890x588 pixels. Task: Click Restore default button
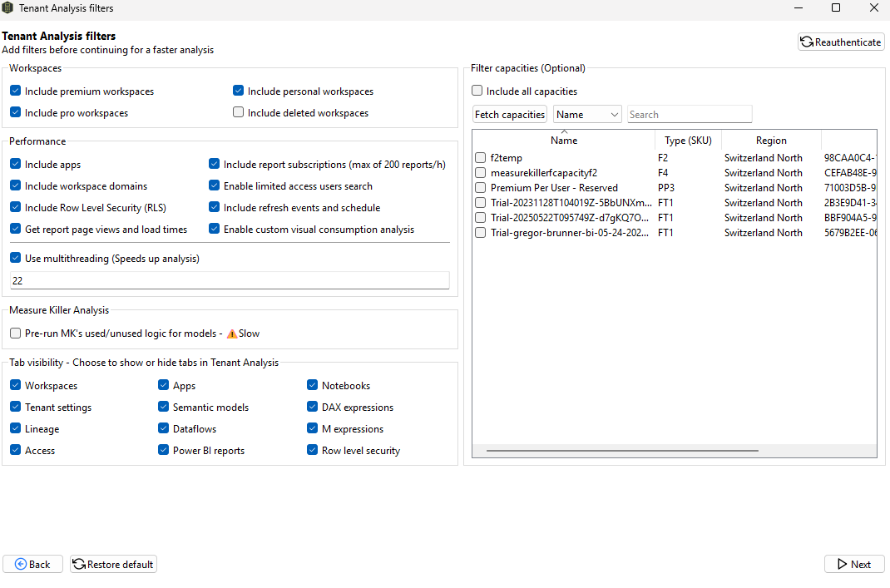[x=113, y=564]
